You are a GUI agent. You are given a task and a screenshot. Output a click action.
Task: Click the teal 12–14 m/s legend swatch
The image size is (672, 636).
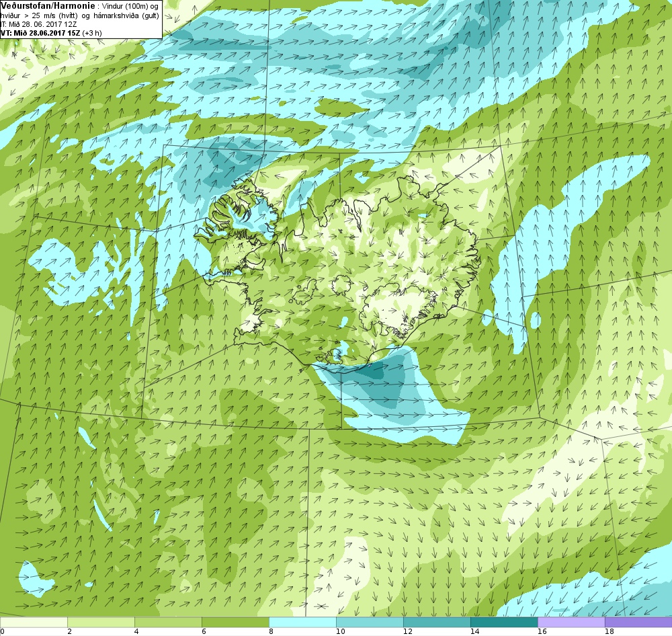pos(437,621)
